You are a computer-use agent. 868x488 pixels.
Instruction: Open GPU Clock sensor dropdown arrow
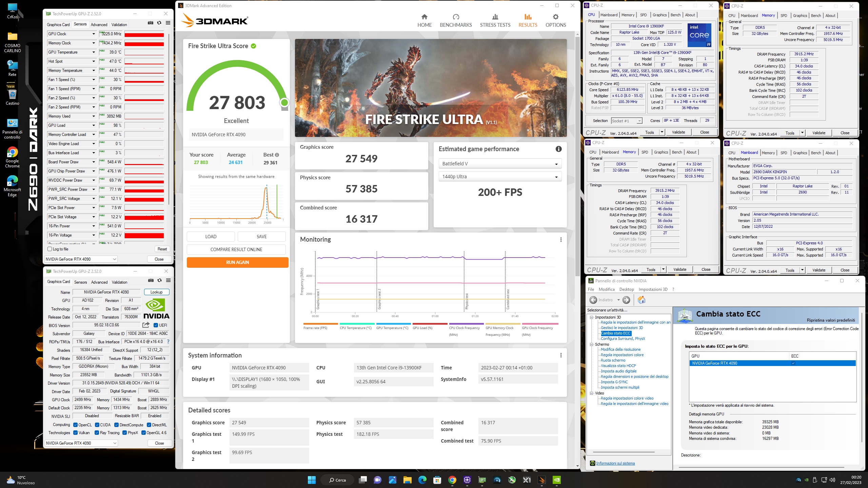(94, 34)
